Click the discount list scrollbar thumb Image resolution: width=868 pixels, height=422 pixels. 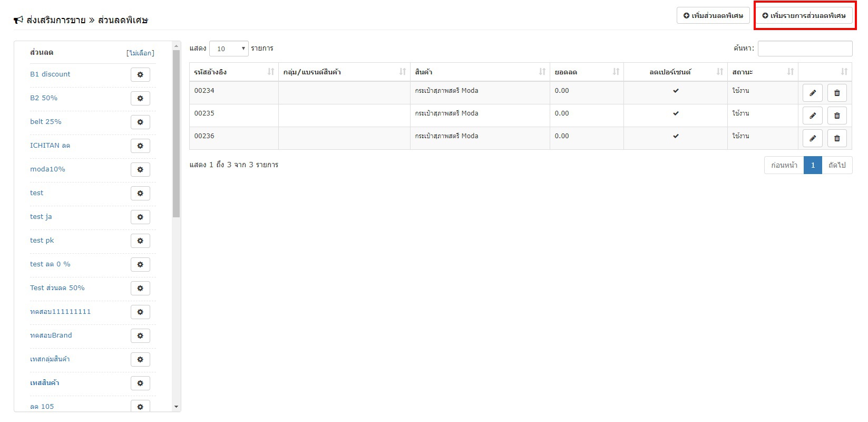point(176,133)
